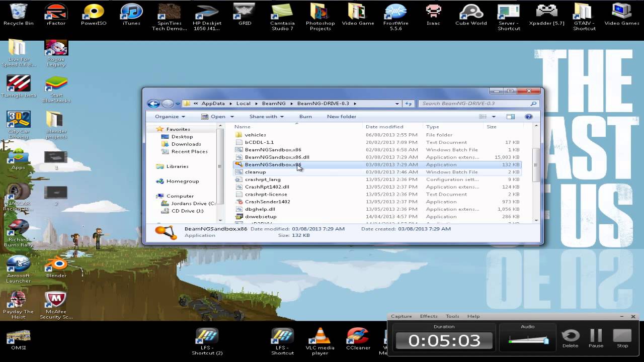Open the HP Deskjet 1050 shortcut
This screenshot has width=644, height=362.
pos(207,17)
